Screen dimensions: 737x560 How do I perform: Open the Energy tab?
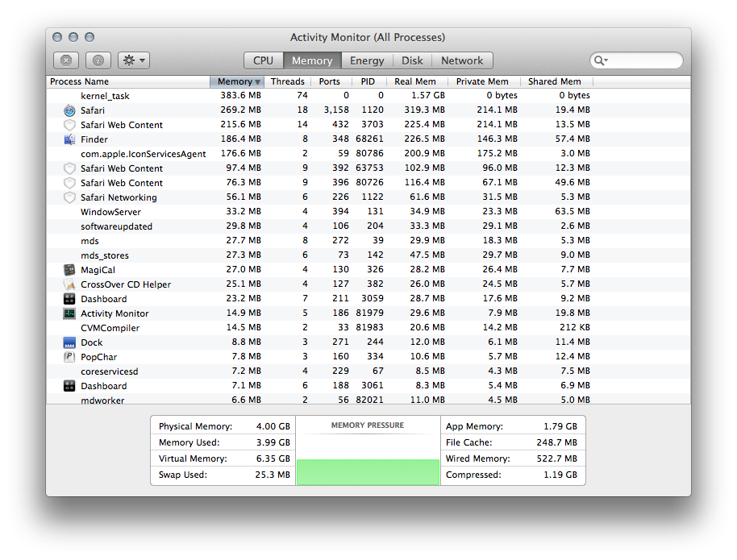pyautogui.click(x=367, y=60)
